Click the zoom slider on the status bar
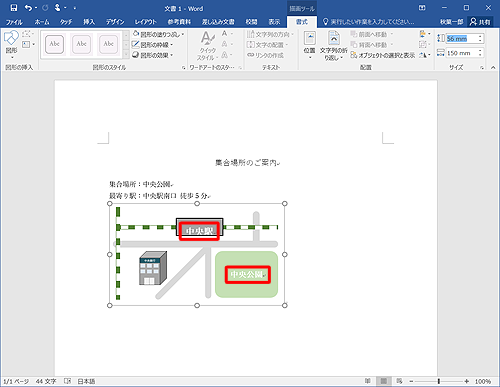The image size is (500, 387). (x=439, y=381)
